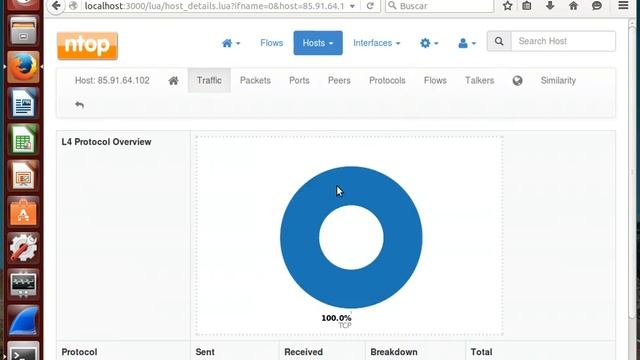The image size is (640, 360).
Task: Open the user account dropdown
Action: 467,43
